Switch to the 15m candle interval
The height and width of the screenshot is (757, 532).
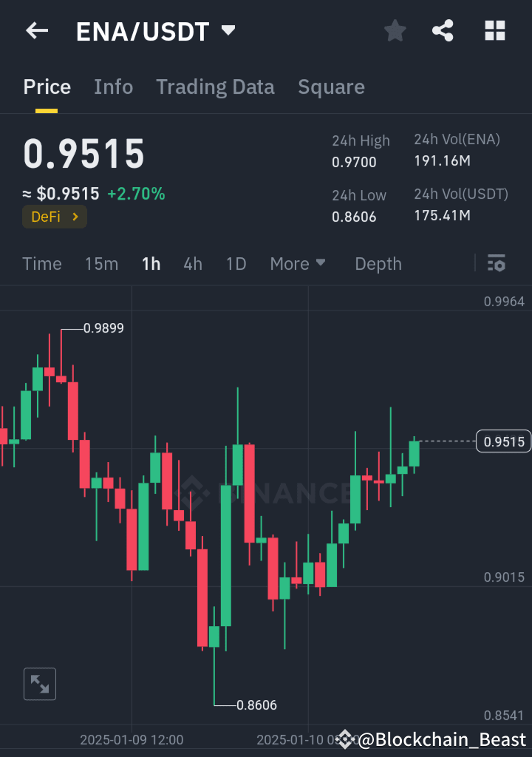[101, 263]
